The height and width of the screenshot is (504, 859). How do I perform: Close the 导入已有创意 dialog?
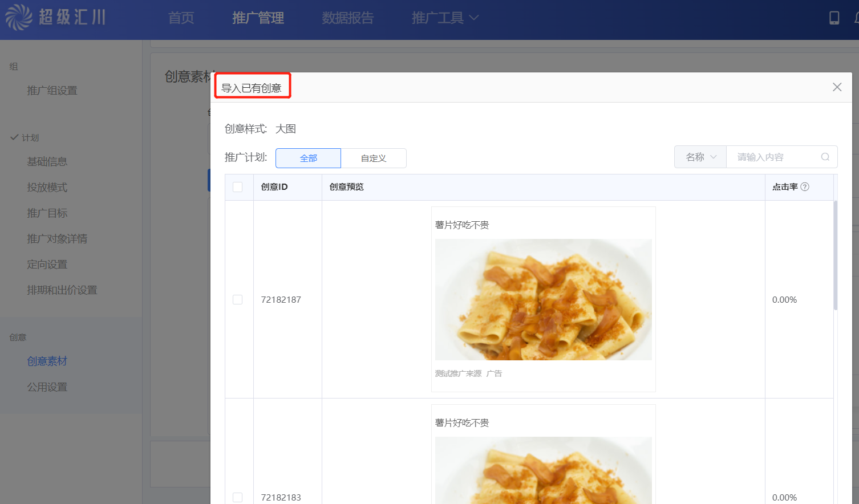[x=837, y=87]
